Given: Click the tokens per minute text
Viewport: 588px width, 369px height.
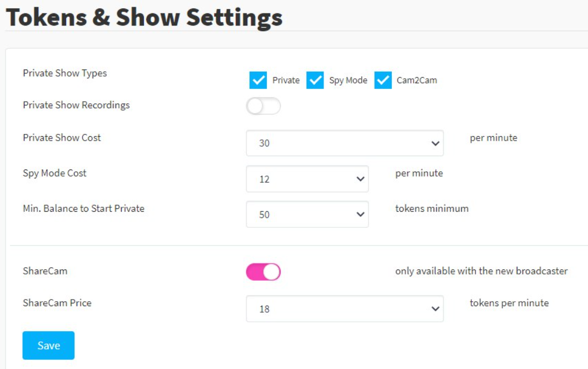Looking at the screenshot, I should (509, 303).
